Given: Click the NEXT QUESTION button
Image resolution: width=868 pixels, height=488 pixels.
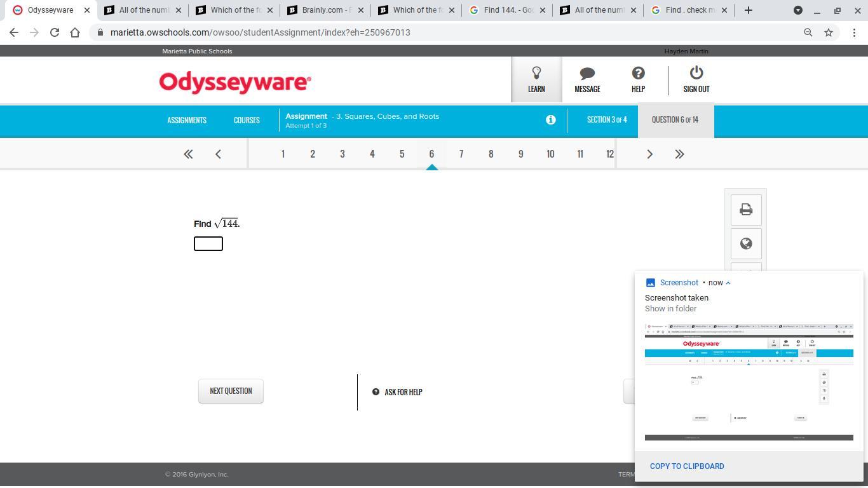Looking at the screenshot, I should 231,391.
